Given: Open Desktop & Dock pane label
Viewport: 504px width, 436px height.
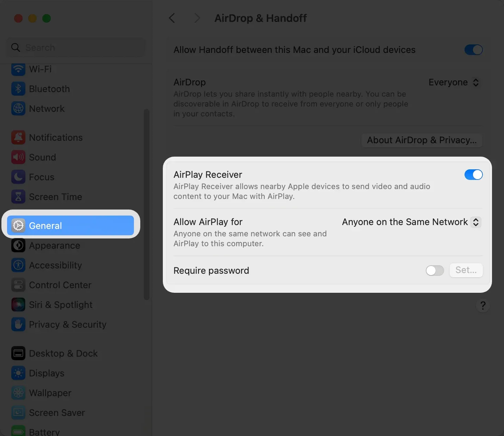Looking at the screenshot, I should pyautogui.click(x=63, y=353).
